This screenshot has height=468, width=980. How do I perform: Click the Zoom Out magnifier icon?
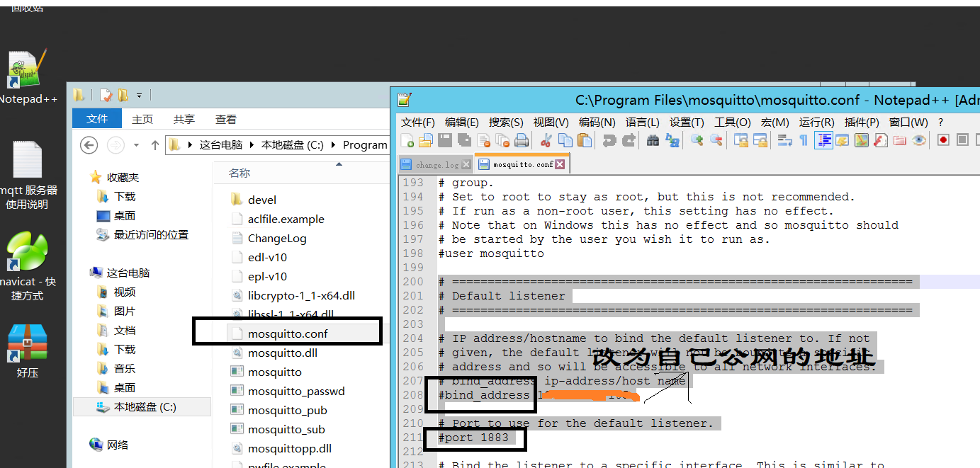[x=716, y=140]
